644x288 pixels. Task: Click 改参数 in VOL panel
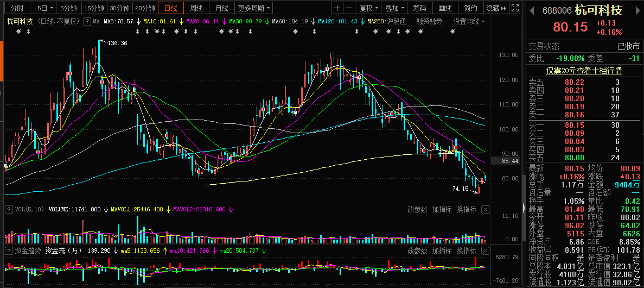(x=417, y=209)
